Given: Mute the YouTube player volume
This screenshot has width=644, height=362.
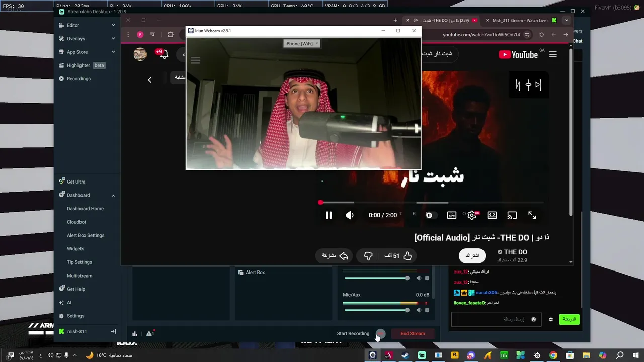Looking at the screenshot, I should pos(350,215).
